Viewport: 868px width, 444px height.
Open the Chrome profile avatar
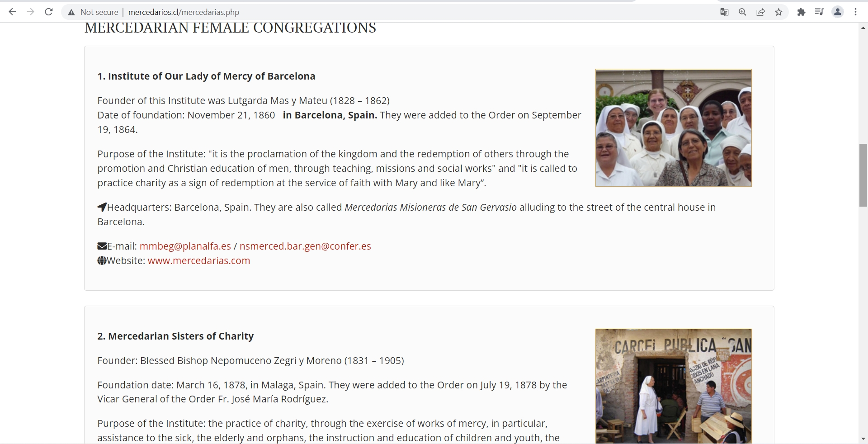(838, 12)
